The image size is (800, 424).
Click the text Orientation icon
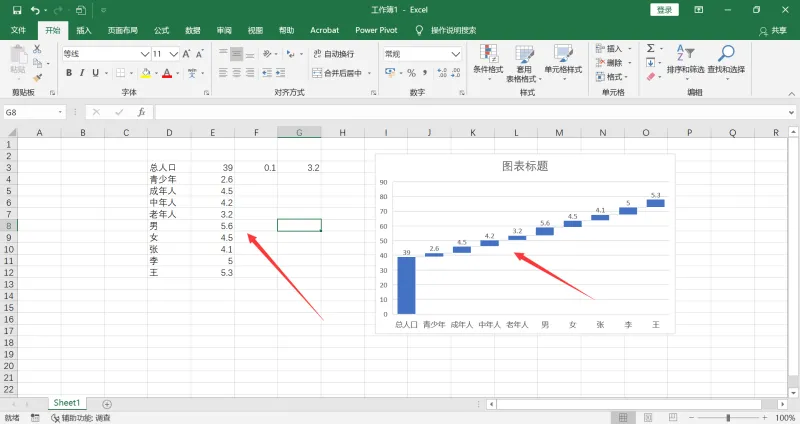pyautogui.click(x=267, y=54)
